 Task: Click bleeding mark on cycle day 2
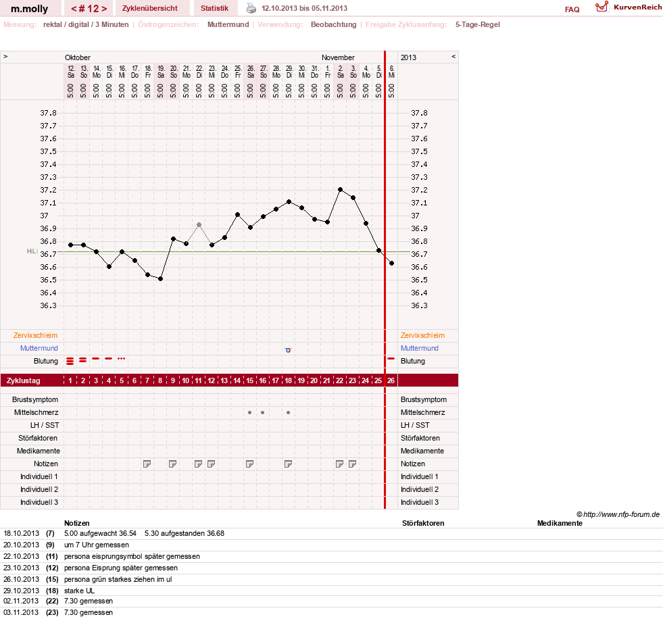click(83, 360)
